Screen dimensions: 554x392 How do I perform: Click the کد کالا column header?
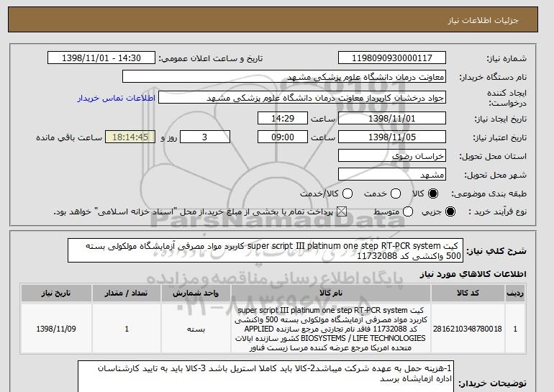tap(468, 293)
